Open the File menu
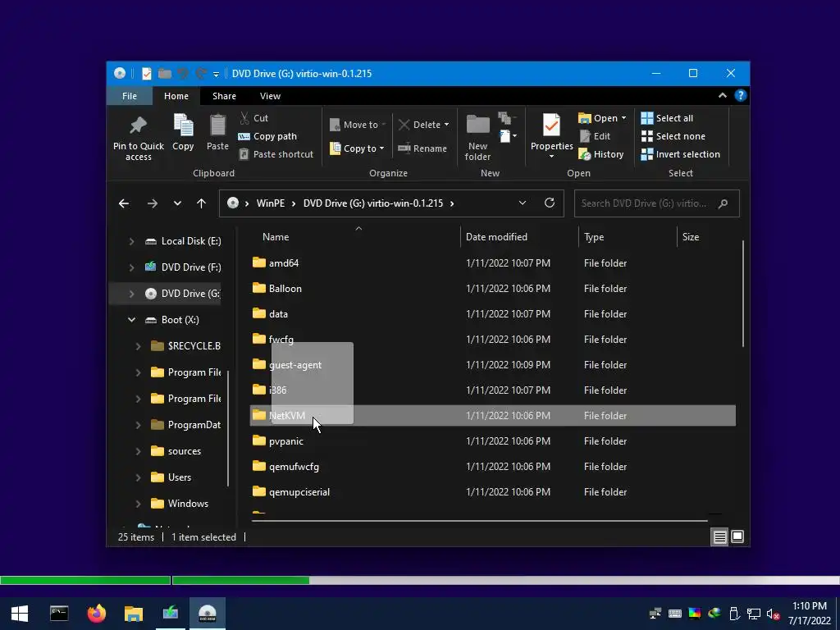 pos(129,96)
